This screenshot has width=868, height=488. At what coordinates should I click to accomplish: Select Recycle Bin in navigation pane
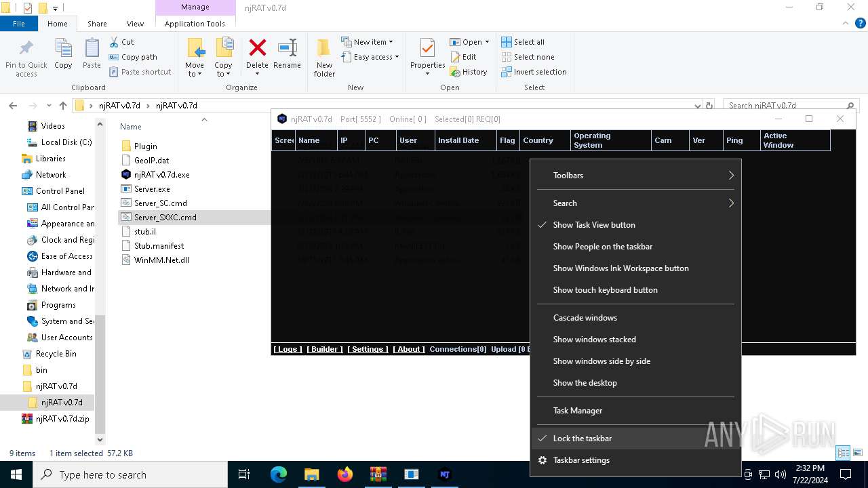coord(56,354)
